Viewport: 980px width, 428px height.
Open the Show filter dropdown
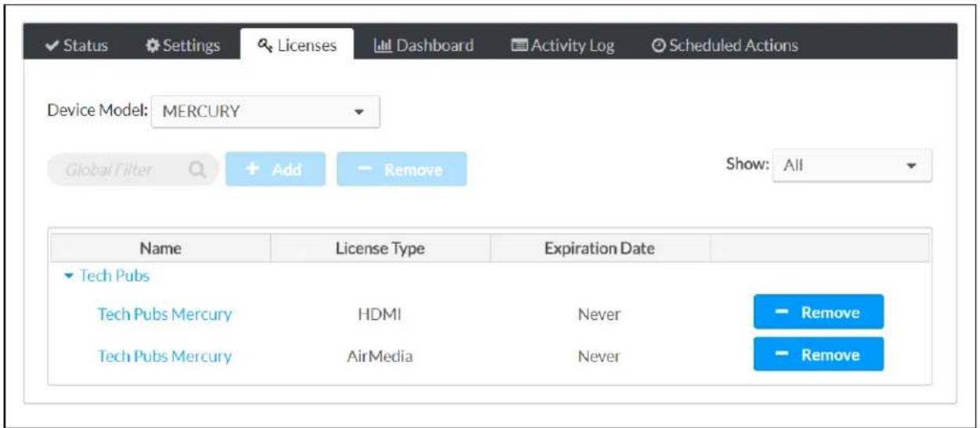852,165
